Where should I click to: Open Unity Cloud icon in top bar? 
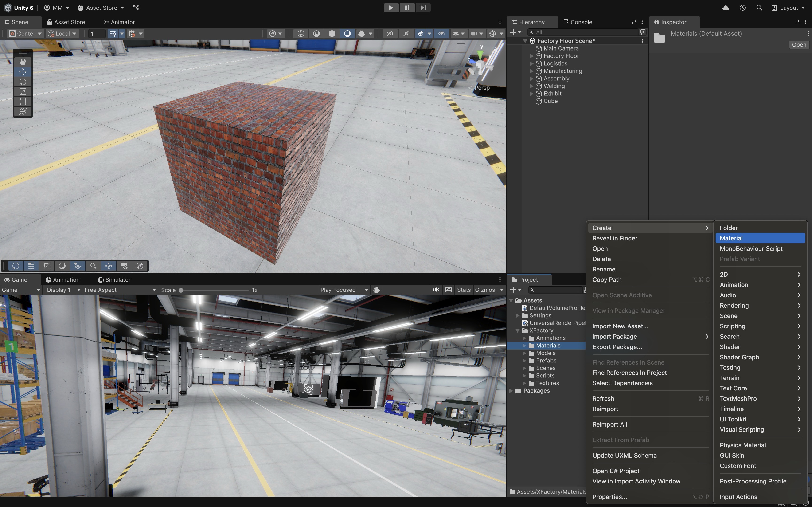click(x=726, y=8)
